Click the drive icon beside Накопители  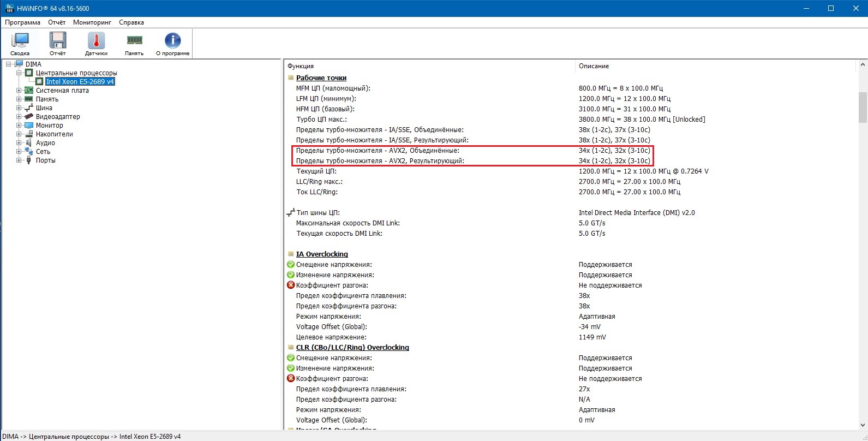(29, 134)
